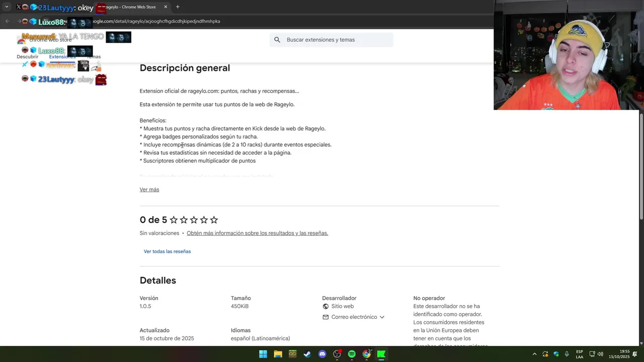Click the globe icon beside Sitio web
The width and height of the screenshot is (644, 362).
(326, 306)
